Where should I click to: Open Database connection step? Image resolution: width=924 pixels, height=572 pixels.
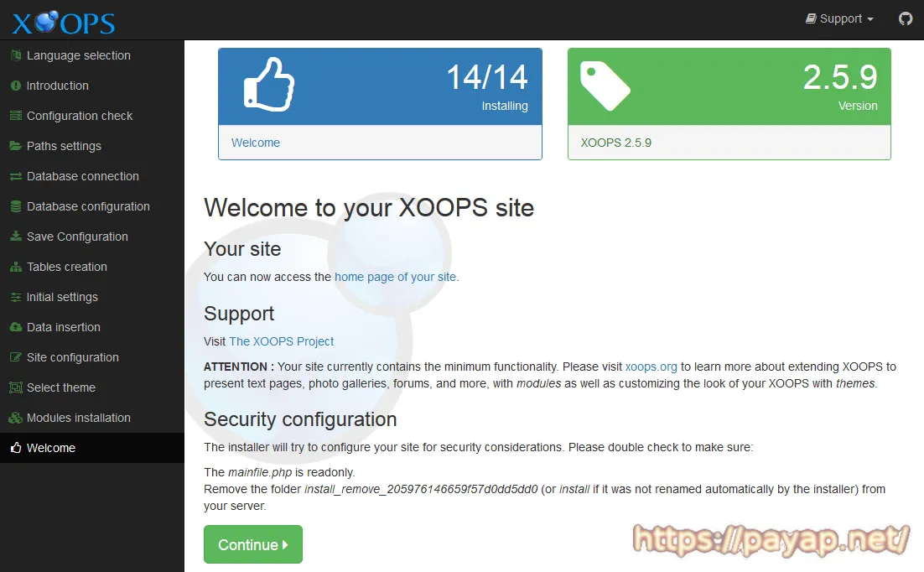coord(92,176)
